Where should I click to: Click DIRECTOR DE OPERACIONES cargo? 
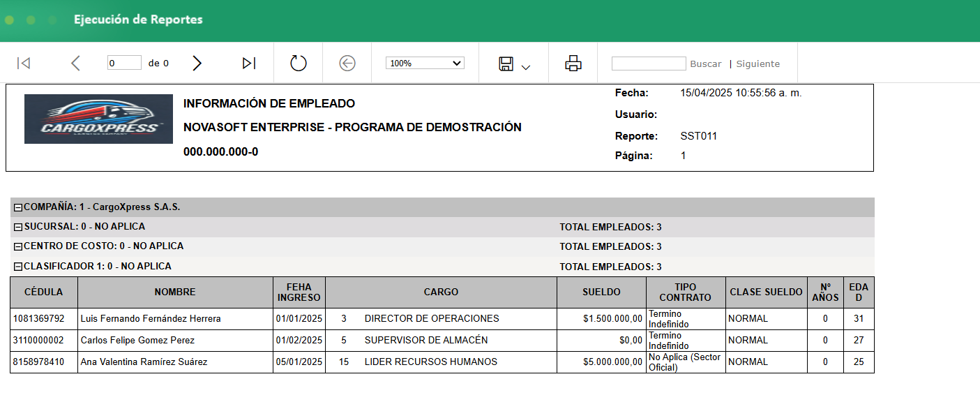click(x=432, y=318)
